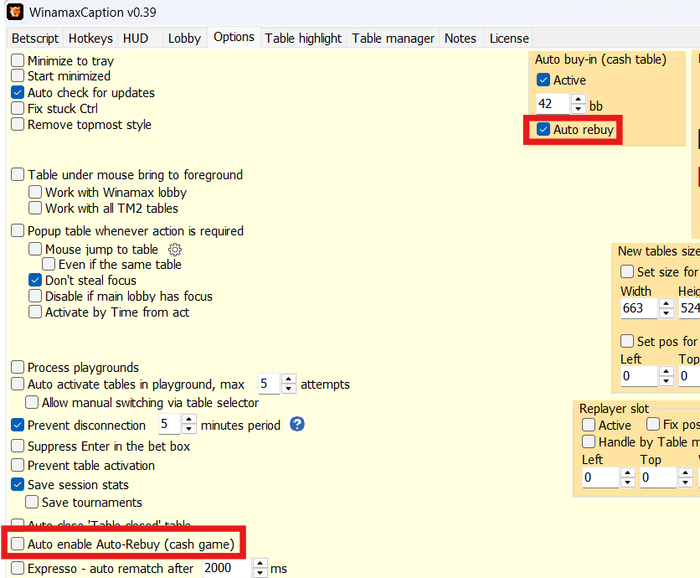
Task: Open Mouse jump to table gear settings
Action: click(x=175, y=249)
